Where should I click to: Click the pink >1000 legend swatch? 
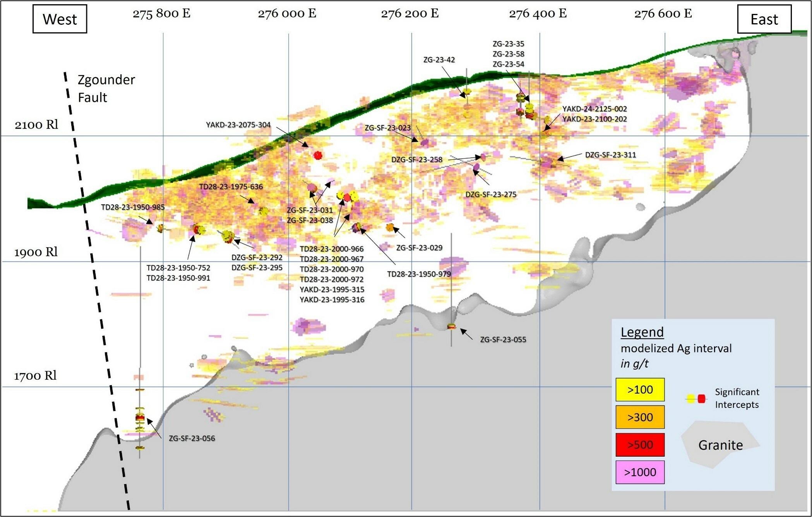640,472
